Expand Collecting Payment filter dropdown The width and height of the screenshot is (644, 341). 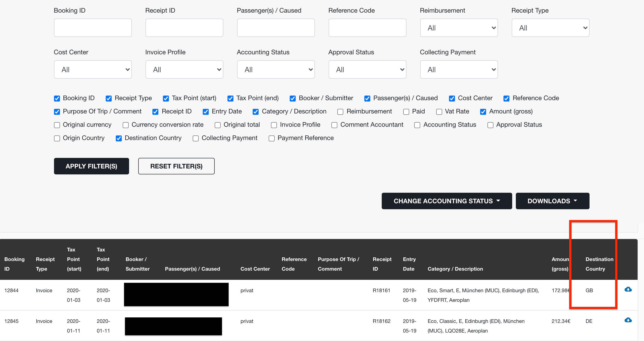pyautogui.click(x=459, y=69)
